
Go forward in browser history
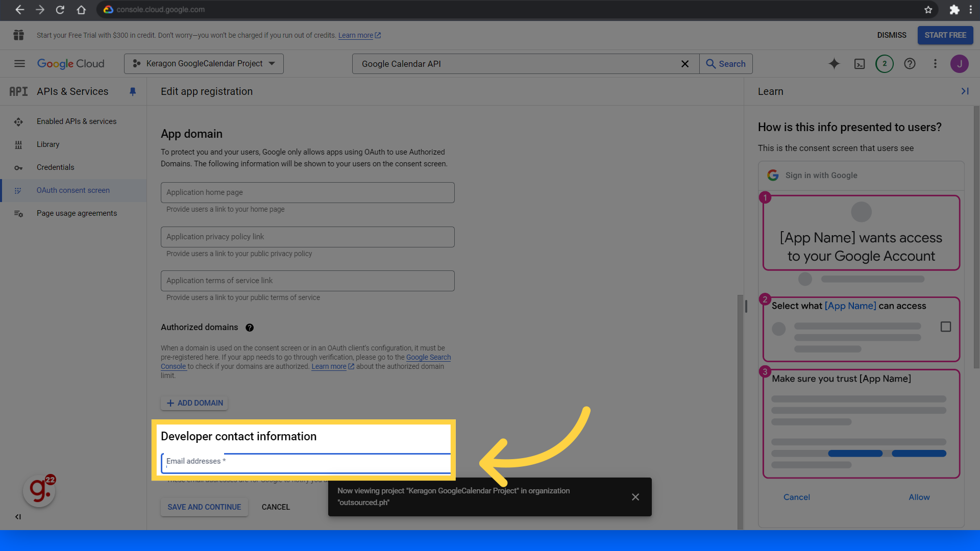pyautogui.click(x=40, y=10)
